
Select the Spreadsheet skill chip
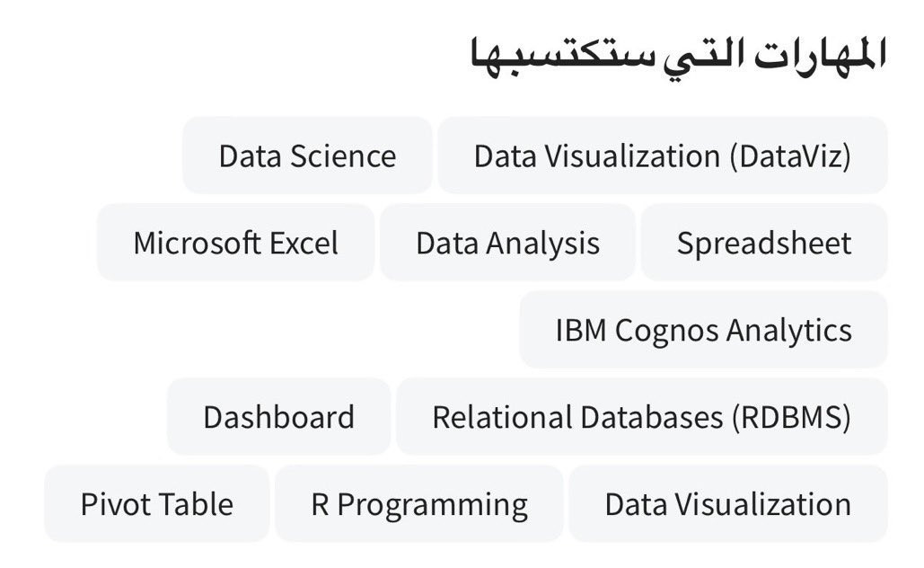coord(763,243)
